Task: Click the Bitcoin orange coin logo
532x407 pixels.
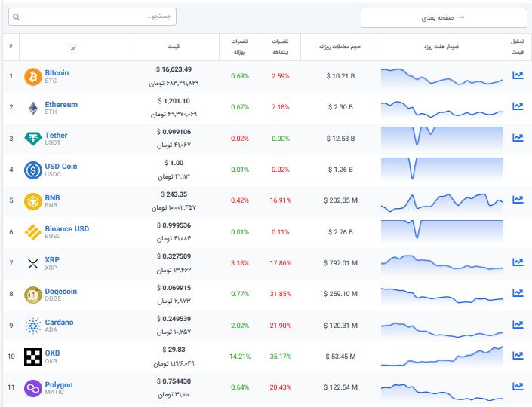Action: coord(33,77)
